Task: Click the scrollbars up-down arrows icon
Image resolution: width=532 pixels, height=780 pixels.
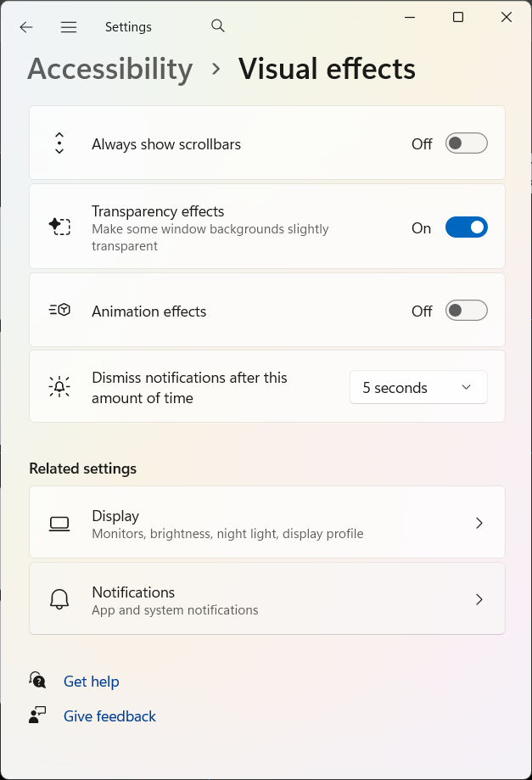Action: (x=59, y=143)
